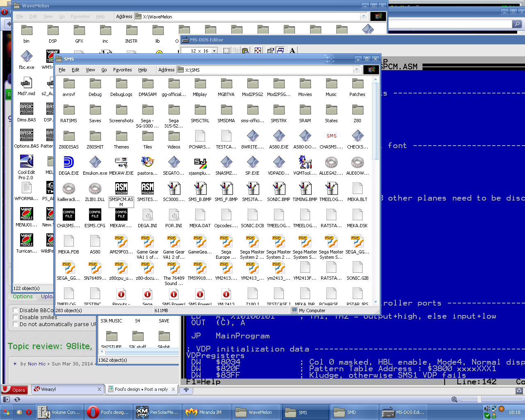The width and height of the screenshot is (525, 420).
Task: Open Help menu in SMS window
Action: click(x=142, y=70)
